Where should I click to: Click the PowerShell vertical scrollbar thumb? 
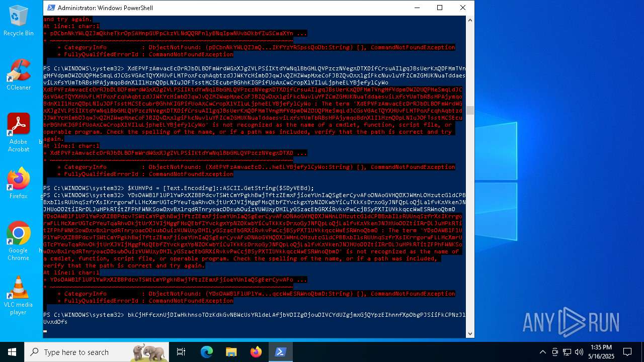(470, 110)
